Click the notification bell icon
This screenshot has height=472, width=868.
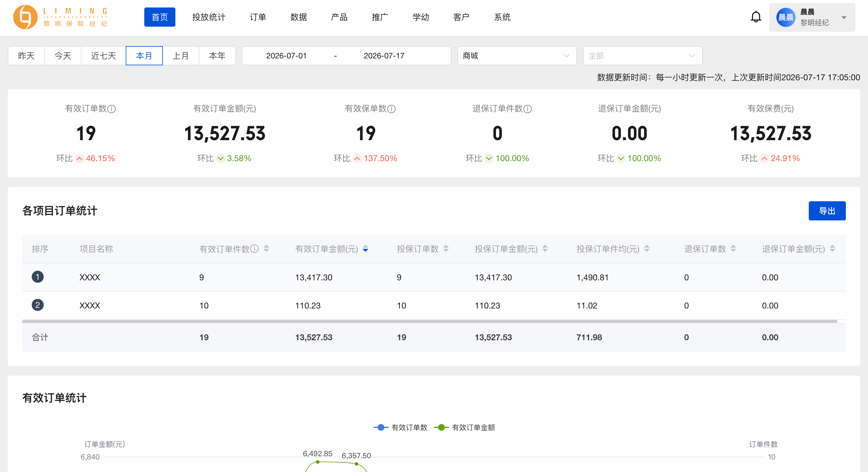coord(756,17)
